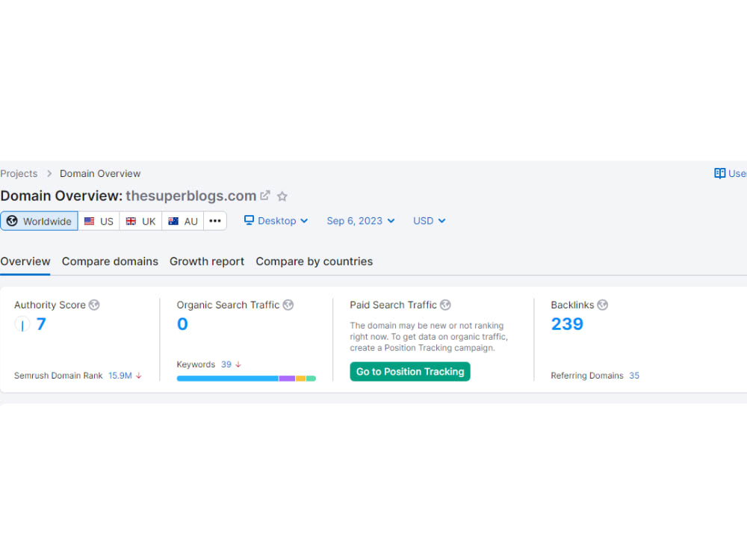Open more countries ellipsis menu
Image resolution: width=747 pixels, height=560 pixels.
point(215,221)
